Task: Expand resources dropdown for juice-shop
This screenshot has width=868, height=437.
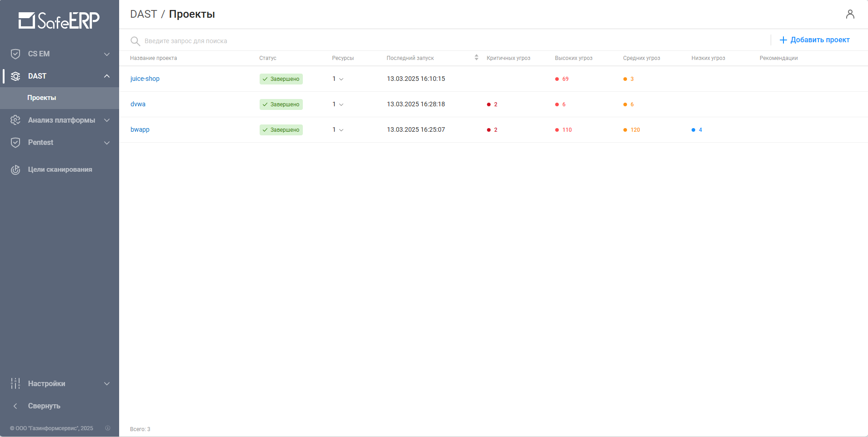Action: (x=341, y=79)
